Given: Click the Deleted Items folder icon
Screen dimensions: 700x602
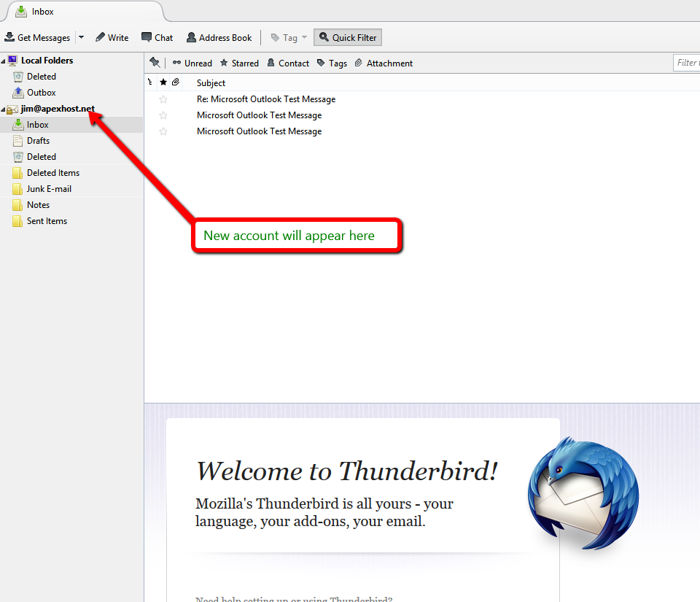Looking at the screenshot, I should tap(17, 173).
